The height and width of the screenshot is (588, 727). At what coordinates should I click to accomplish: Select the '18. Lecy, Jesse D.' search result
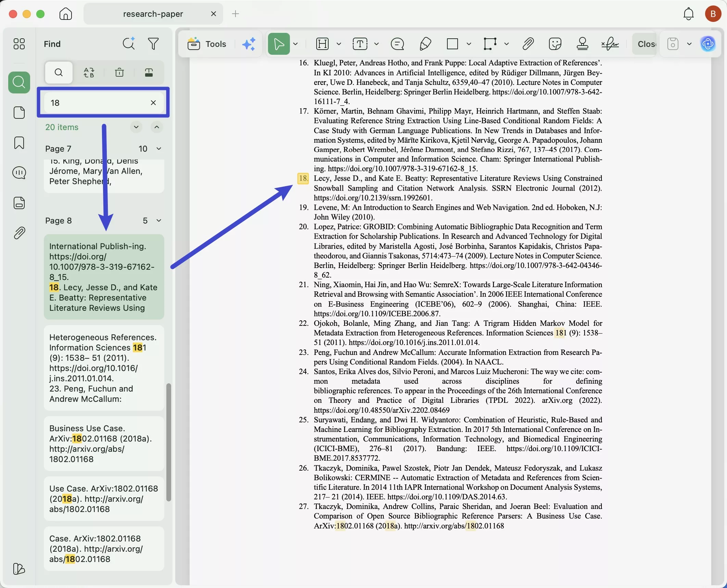coord(104,277)
